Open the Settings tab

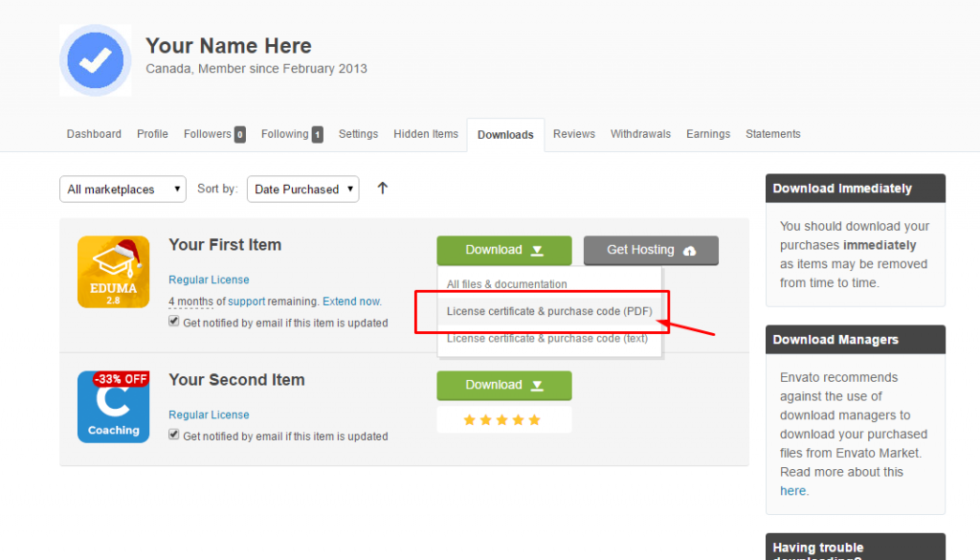pyautogui.click(x=358, y=134)
